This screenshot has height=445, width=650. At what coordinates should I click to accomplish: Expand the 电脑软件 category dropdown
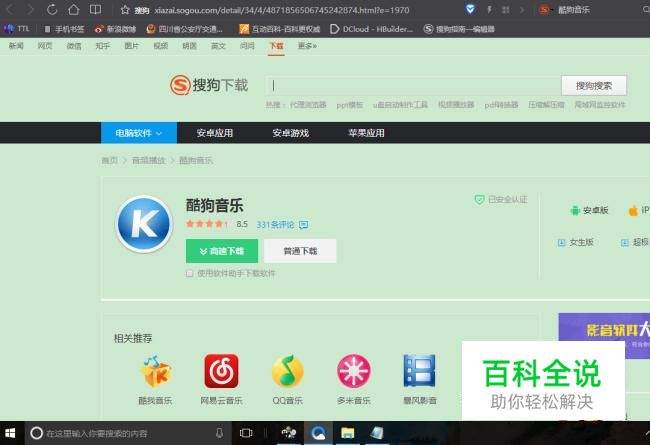[x=139, y=133]
